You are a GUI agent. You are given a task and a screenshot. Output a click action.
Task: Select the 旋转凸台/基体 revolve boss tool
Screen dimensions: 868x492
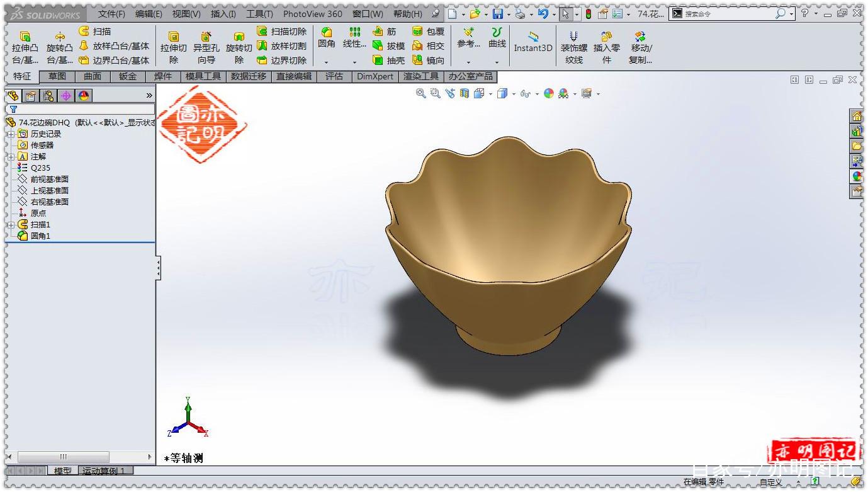60,48
